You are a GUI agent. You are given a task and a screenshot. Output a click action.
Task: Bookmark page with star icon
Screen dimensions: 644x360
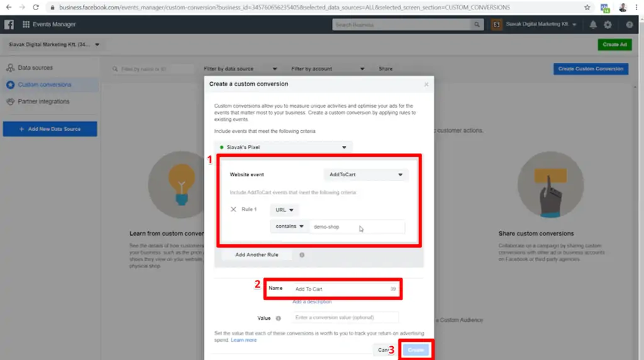pos(587,8)
